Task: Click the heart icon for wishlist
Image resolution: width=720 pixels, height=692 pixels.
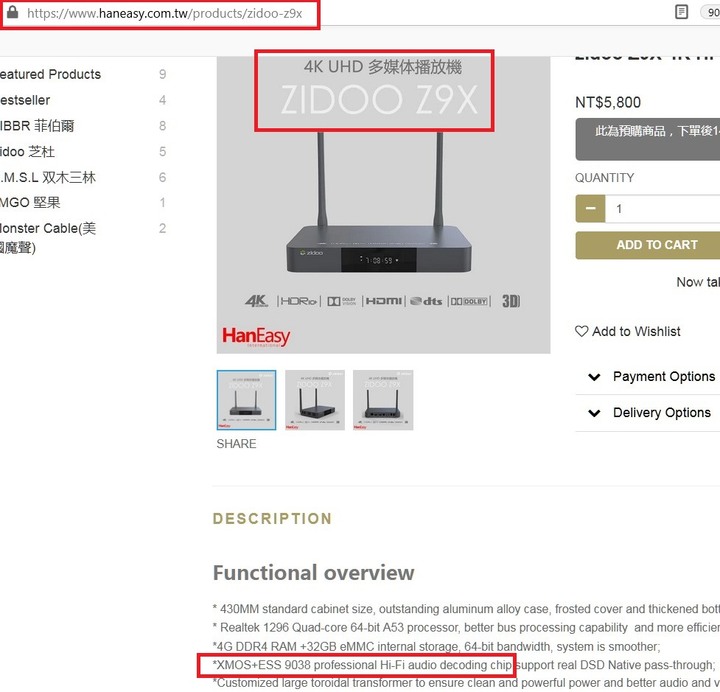Action: coord(581,331)
